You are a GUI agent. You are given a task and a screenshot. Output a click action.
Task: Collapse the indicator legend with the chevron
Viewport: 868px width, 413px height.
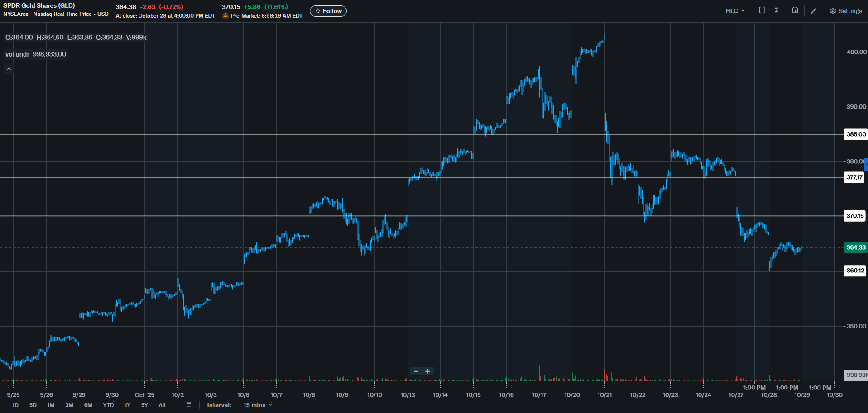pos(9,69)
